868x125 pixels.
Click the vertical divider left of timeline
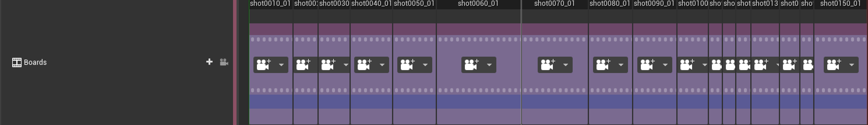235,62
